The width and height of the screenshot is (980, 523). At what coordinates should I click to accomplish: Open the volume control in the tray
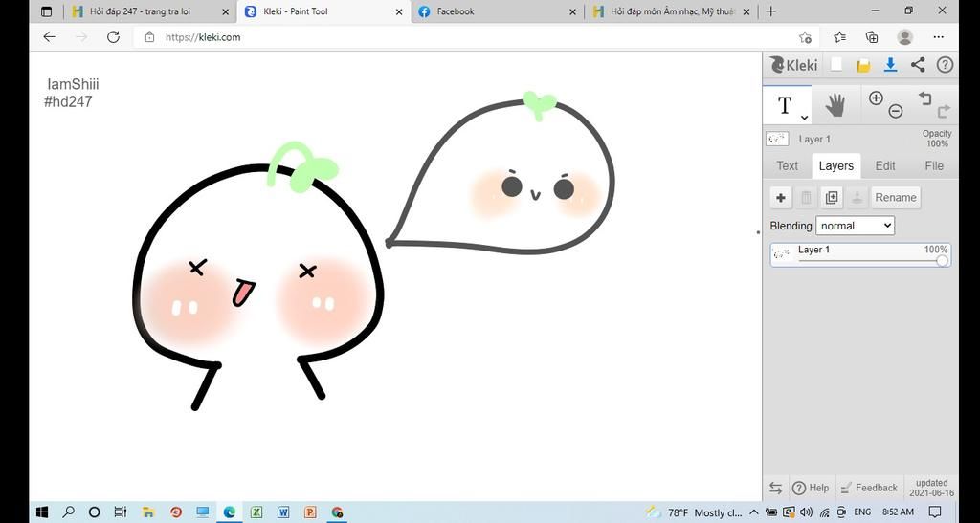pyautogui.click(x=806, y=512)
